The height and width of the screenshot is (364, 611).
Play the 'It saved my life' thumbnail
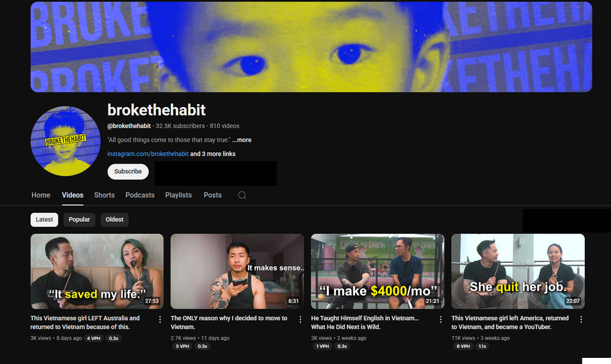tap(97, 272)
